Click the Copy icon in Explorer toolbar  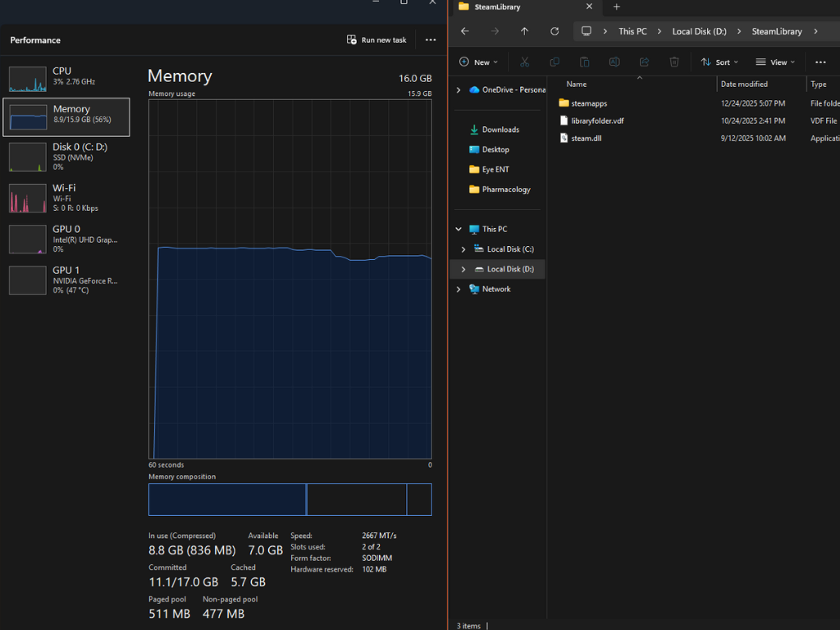coord(554,62)
